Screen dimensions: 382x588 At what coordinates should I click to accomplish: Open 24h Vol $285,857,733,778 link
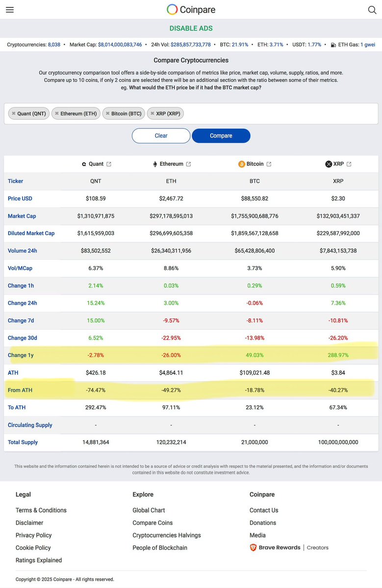pos(191,45)
